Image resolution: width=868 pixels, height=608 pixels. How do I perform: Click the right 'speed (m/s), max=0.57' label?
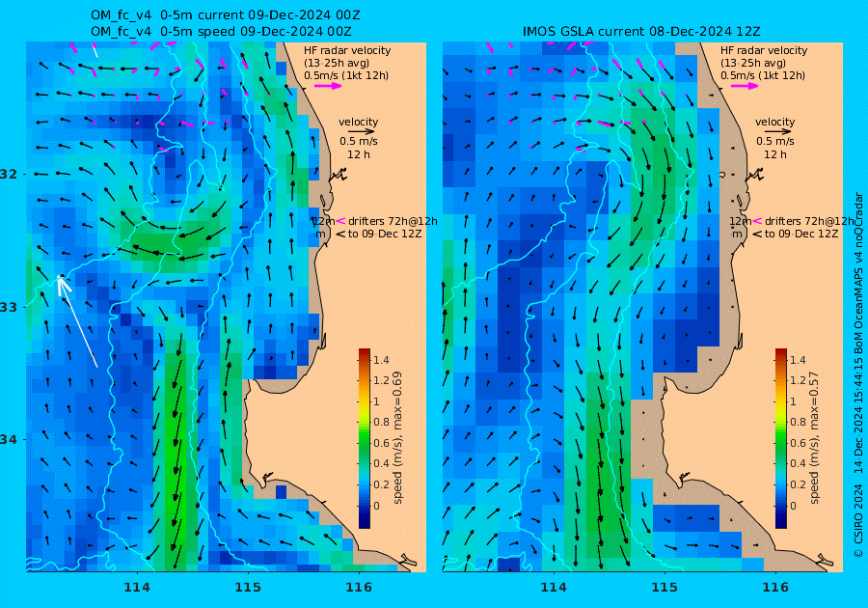pyautogui.click(x=814, y=437)
